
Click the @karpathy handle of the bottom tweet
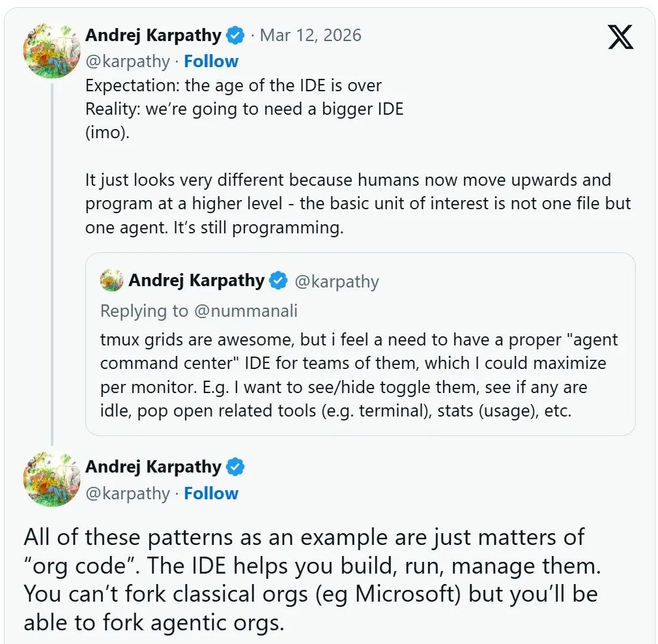click(x=128, y=493)
